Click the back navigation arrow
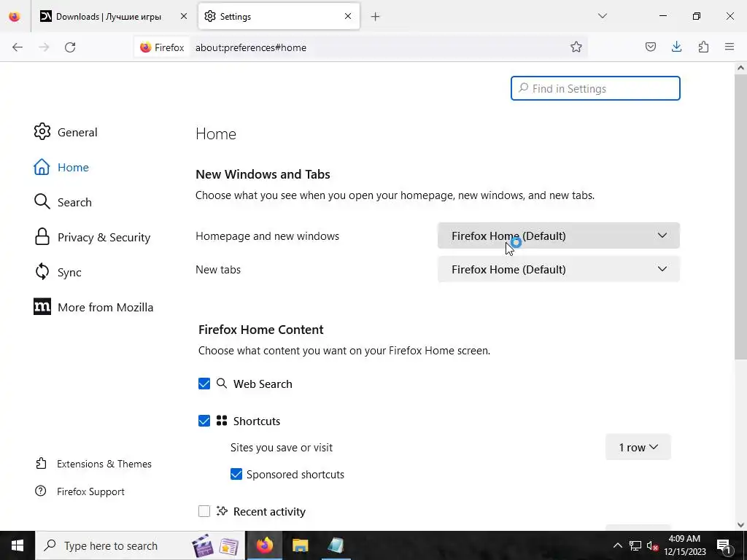747x560 pixels. pyautogui.click(x=18, y=47)
